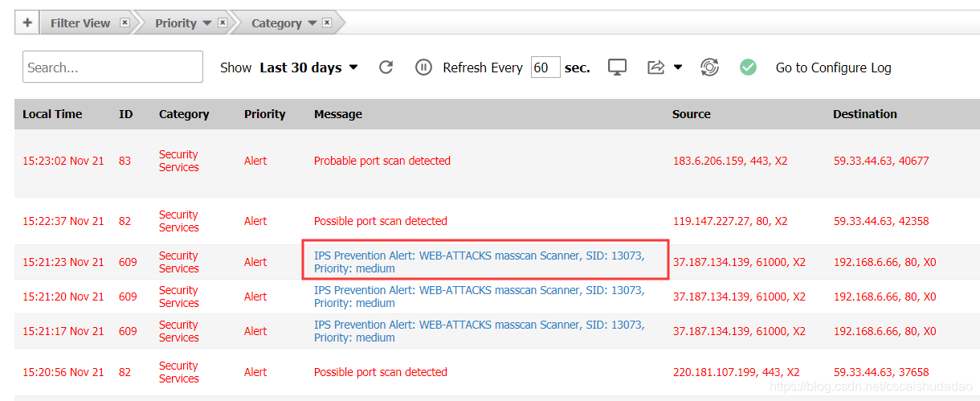This screenshot has width=980, height=401.
Task: Open the Priority filter dropdown arrow
Action: click(x=207, y=23)
